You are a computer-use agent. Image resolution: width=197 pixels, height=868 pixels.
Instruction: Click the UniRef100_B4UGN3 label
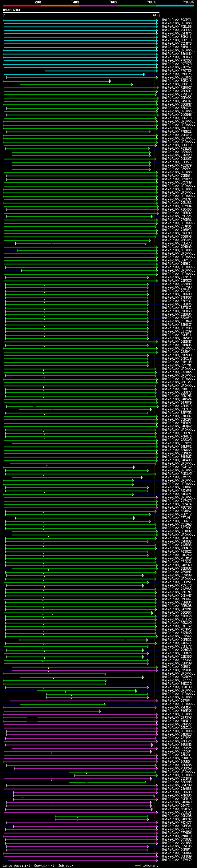point(177,745)
